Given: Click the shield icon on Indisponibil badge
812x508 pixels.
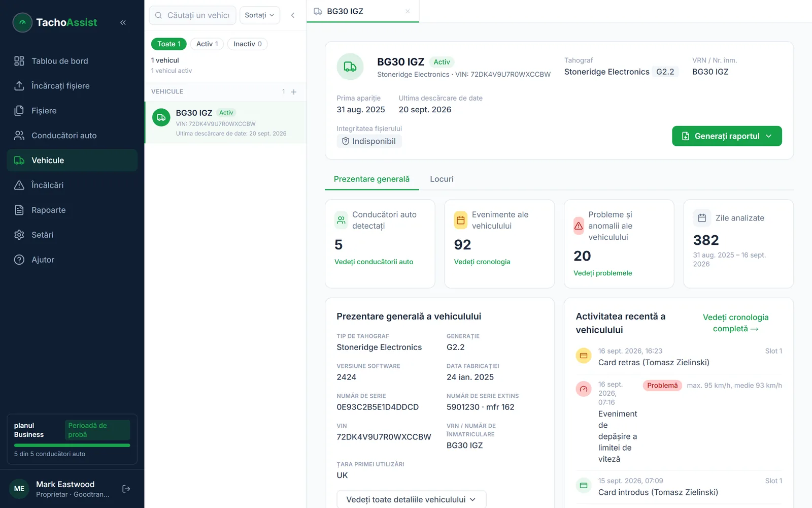Looking at the screenshot, I should [x=346, y=141].
